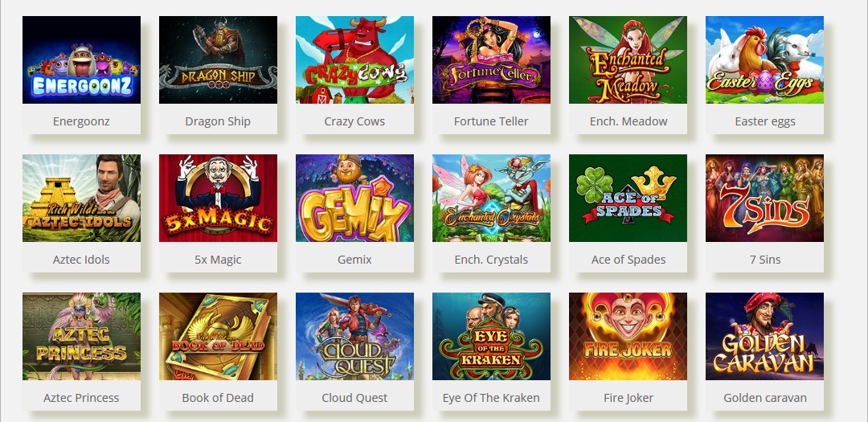Click the Dragon Ship caption text
The width and height of the screenshot is (868, 422).
point(218,121)
